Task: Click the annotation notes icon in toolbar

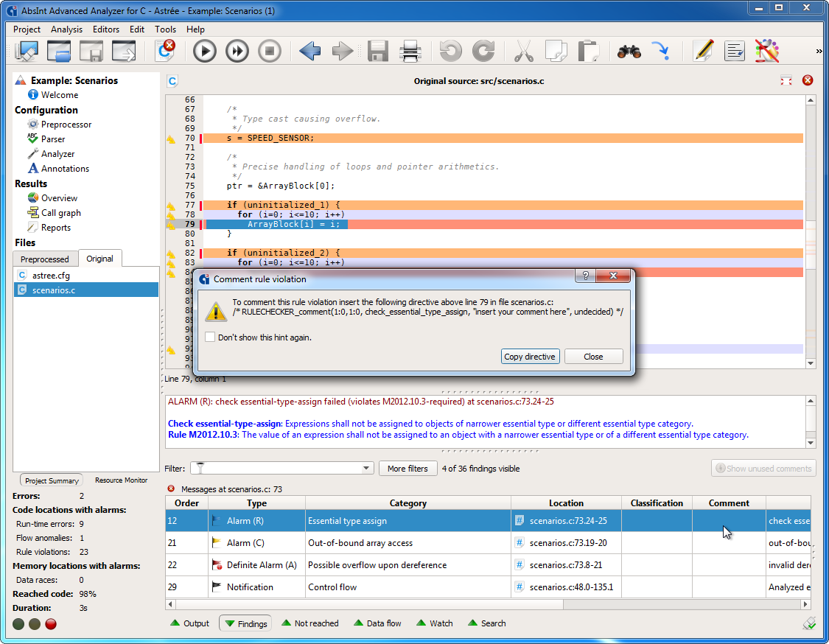Action: (x=735, y=52)
